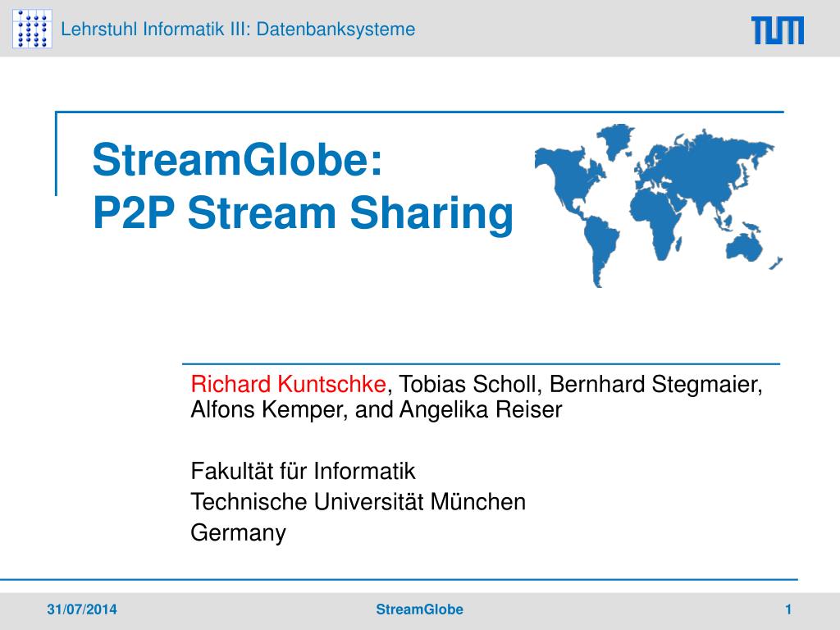
Task: Click the 'Germany' line
Action: pyautogui.click(x=239, y=533)
